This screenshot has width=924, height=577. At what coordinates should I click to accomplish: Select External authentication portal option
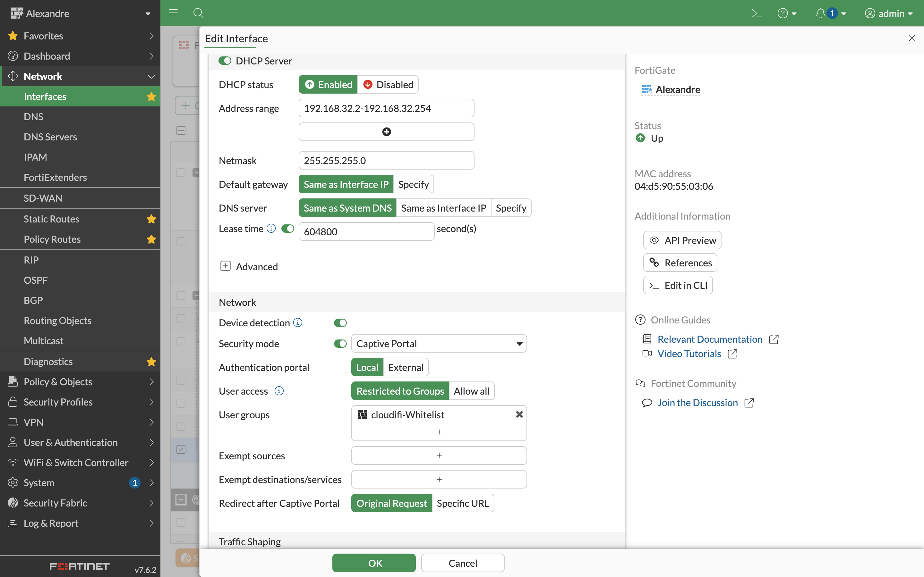point(406,367)
